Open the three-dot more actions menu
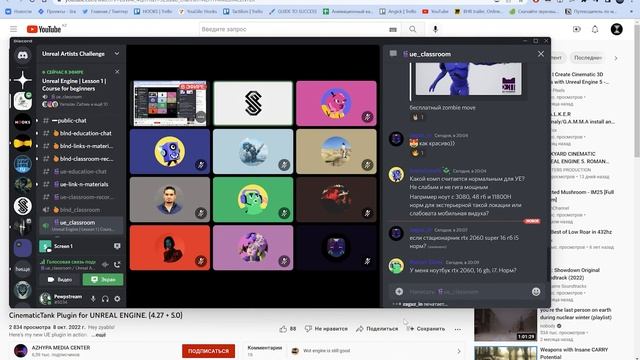640x360 pixels. pyautogui.click(x=458, y=329)
